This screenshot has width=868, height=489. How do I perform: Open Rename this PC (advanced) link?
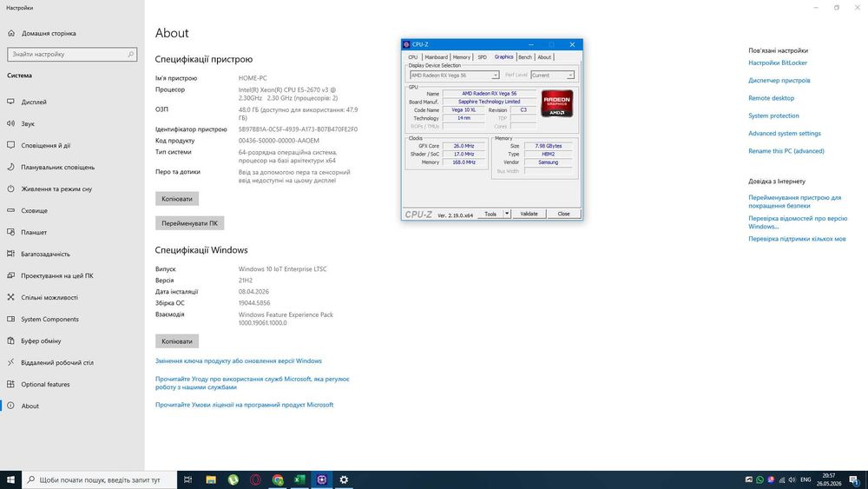(786, 150)
